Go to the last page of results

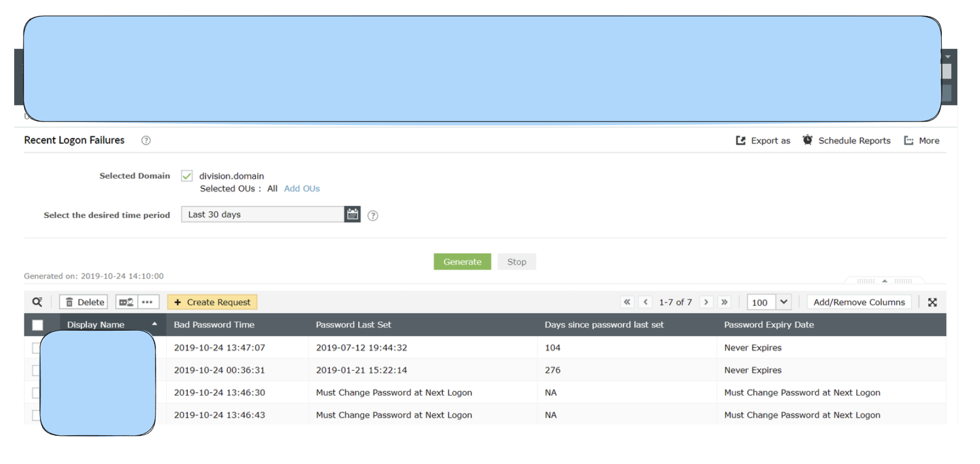tap(725, 302)
